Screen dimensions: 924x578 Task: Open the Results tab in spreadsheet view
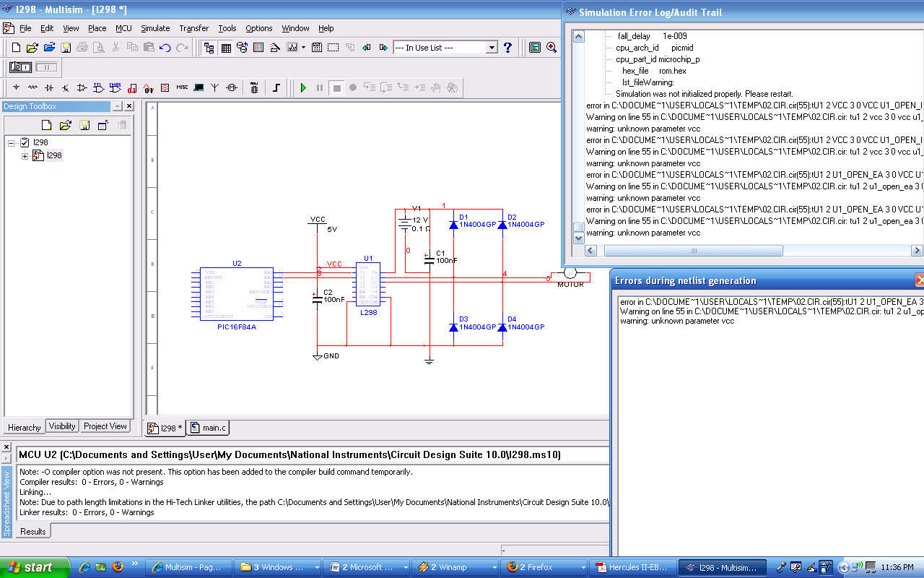click(x=33, y=531)
